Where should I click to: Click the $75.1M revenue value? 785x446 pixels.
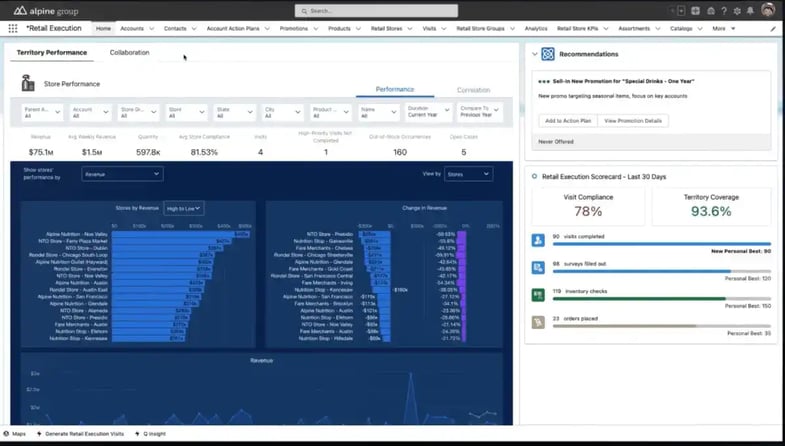(x=41, y=152)
